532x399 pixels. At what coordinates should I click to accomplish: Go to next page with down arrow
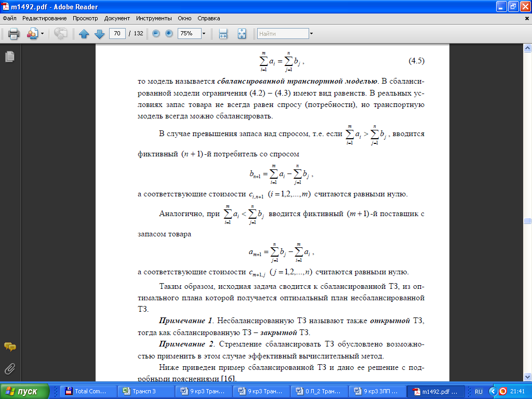coord(99,34)
